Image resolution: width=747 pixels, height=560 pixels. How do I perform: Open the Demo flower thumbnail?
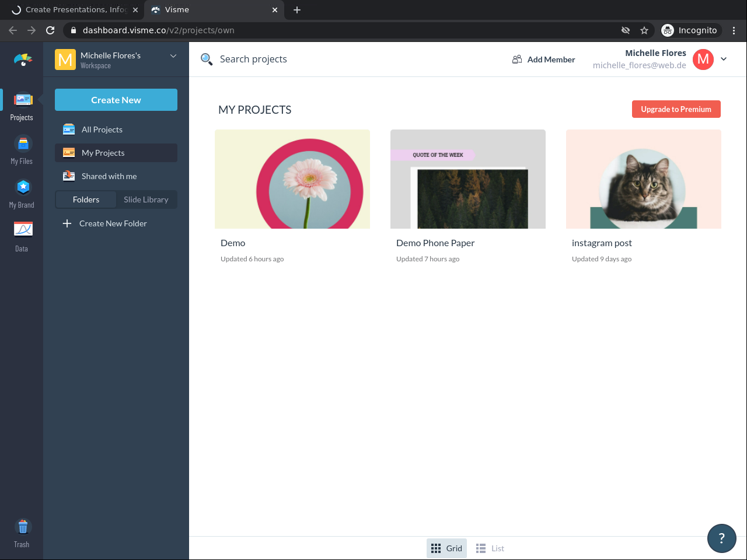pos(292,179)
